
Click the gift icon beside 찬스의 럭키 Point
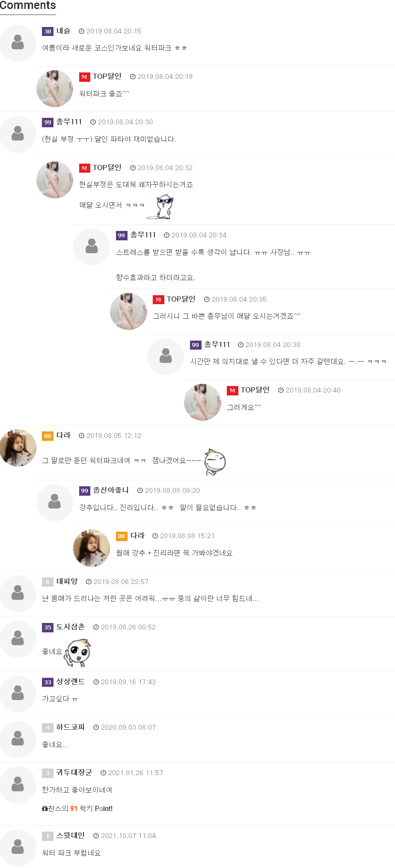[x=45, y=808]
